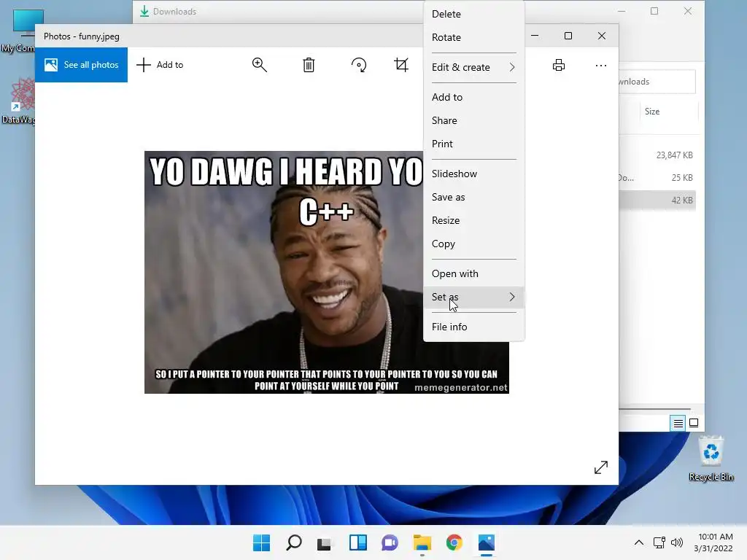Screen dimensions: 747x560
Task: Launch Google Chrome from the taskbar
Action: click(454, 542)
